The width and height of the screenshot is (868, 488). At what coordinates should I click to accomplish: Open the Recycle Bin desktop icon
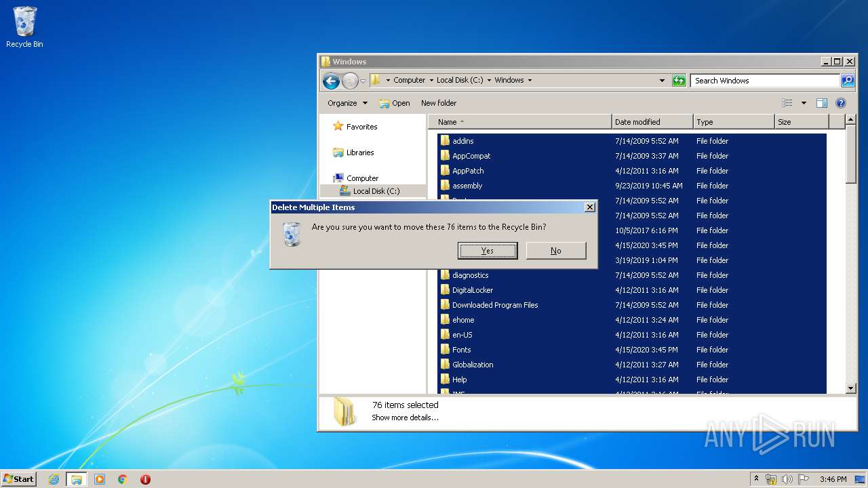point(24,27)
